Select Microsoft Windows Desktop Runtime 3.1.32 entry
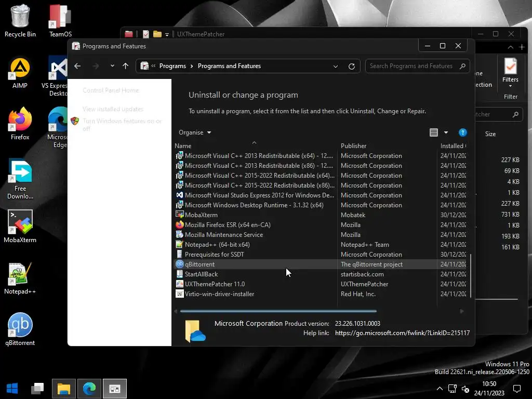532x399 pixels. [x=320, y=205]
